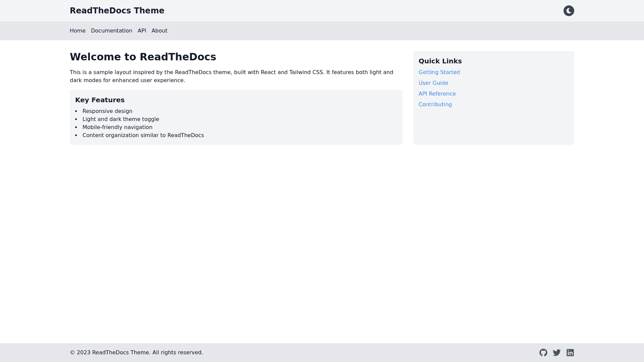Click the Mobile-friendly navigation list item

click(117, 127)
